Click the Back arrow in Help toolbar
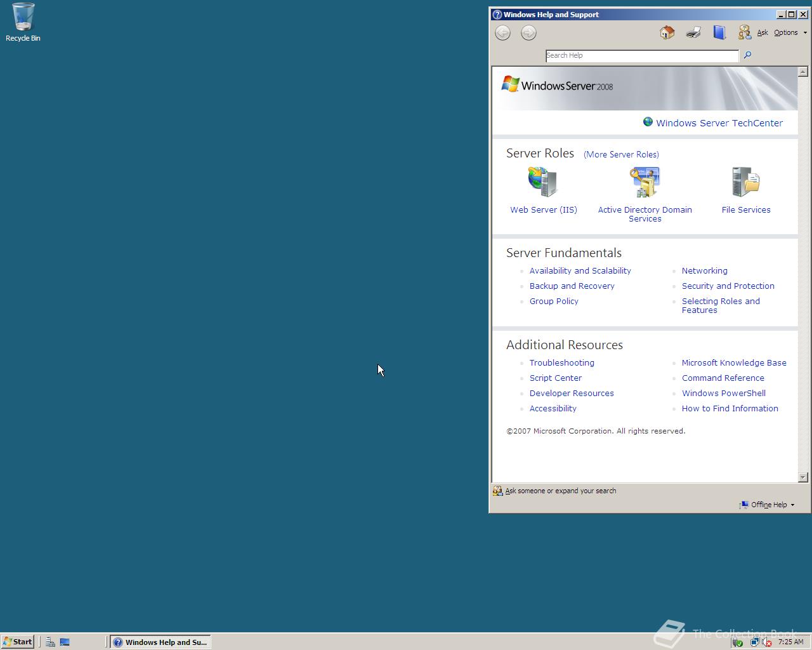 coord(502,33)
